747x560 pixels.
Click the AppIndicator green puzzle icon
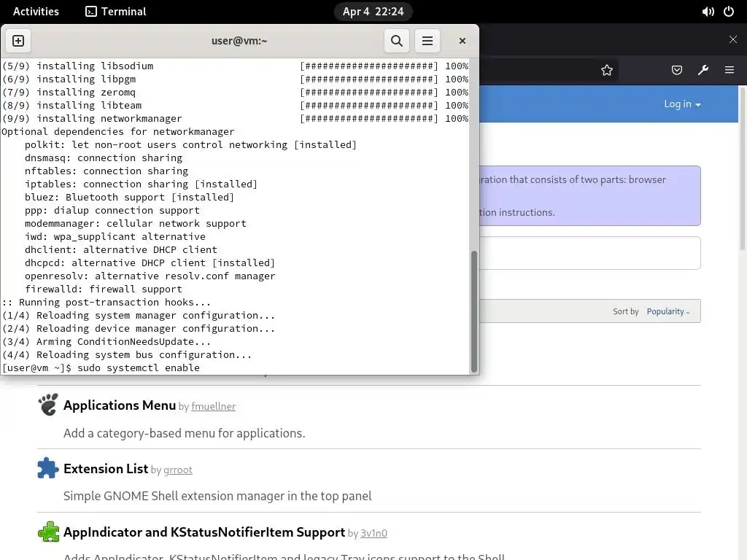[x=48, y=532]
